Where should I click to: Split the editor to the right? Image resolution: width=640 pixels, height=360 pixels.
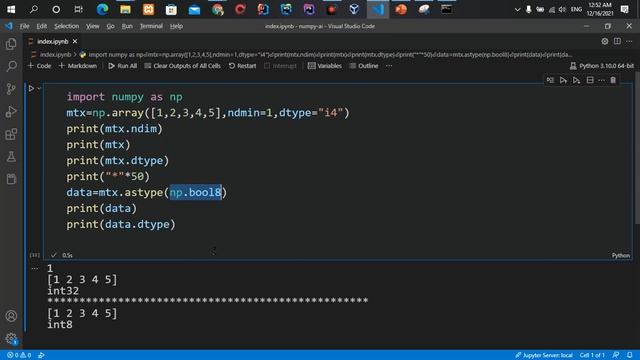click(617, 41)
